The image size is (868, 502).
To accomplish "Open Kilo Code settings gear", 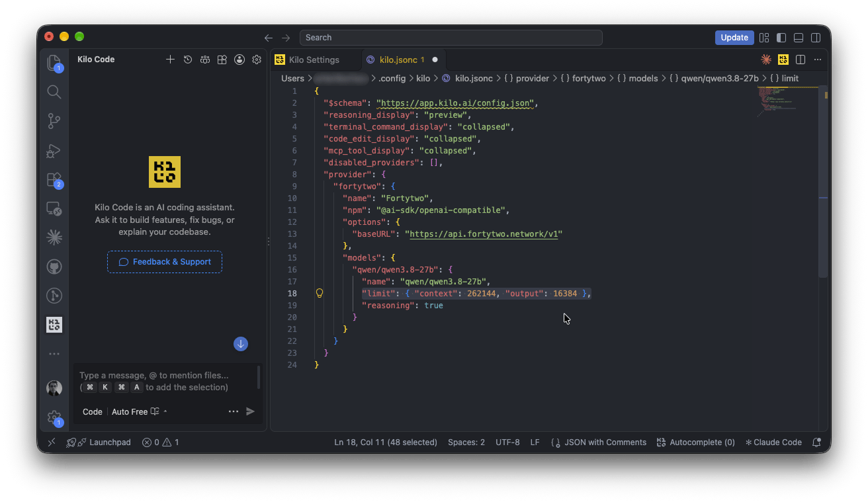I will pyautogui.click(x=257, y=60).
